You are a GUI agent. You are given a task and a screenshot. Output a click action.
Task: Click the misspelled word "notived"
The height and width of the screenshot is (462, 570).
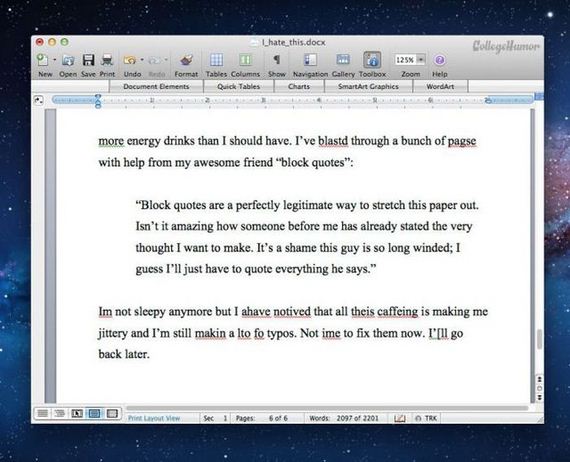point(292,312)
